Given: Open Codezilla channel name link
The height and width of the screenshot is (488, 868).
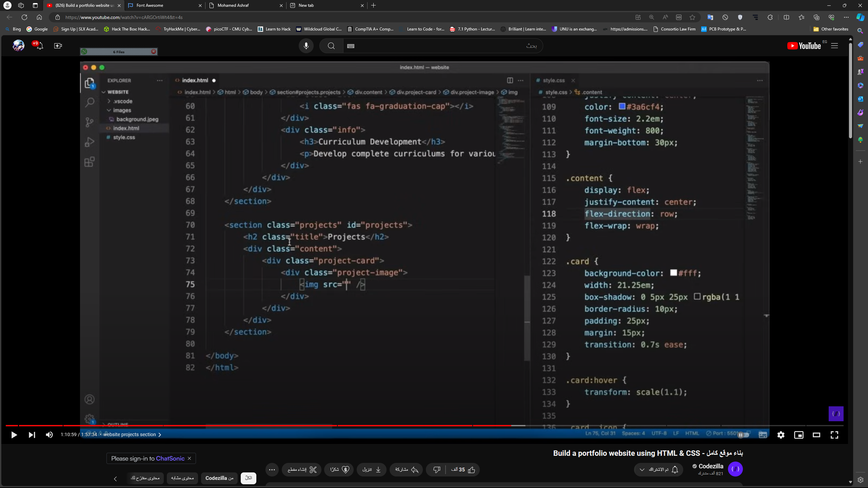Looking at the screenshot, I should pyautogui.click(x=711, y=466).
